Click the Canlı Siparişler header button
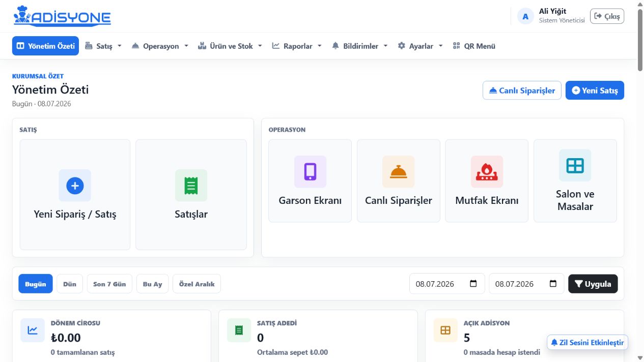This screenshot has height=362, width=644. click(x=522, y=90)
